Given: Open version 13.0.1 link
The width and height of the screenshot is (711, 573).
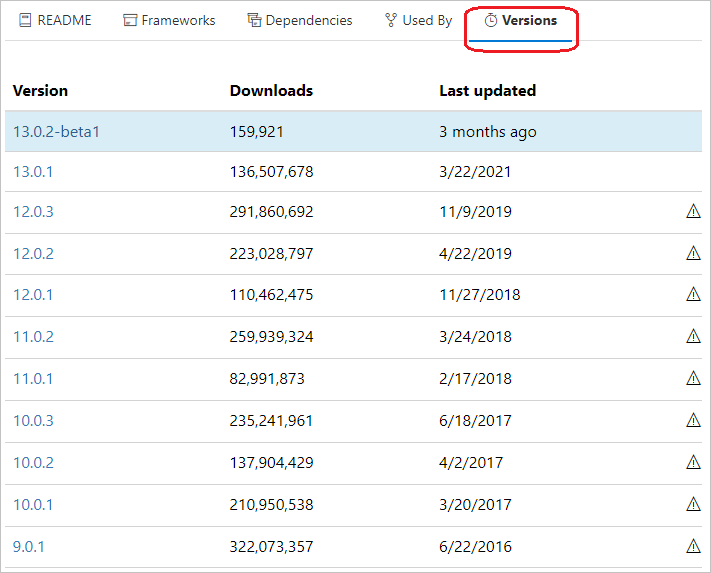Looking at the screenshot, I should [33, 172].
